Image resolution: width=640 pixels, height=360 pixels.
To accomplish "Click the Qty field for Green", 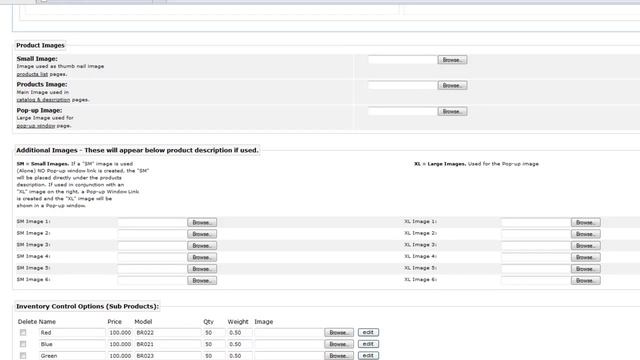I will (x=214, y=356).
